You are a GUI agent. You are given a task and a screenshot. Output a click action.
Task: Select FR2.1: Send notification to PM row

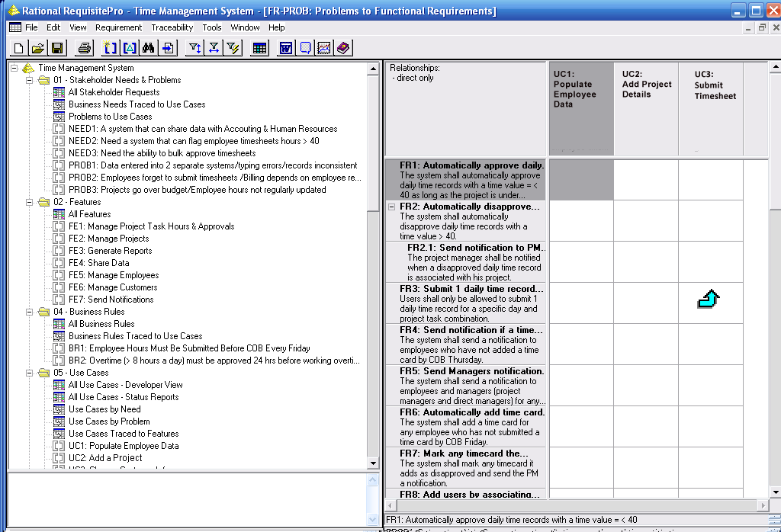point(466,262)
